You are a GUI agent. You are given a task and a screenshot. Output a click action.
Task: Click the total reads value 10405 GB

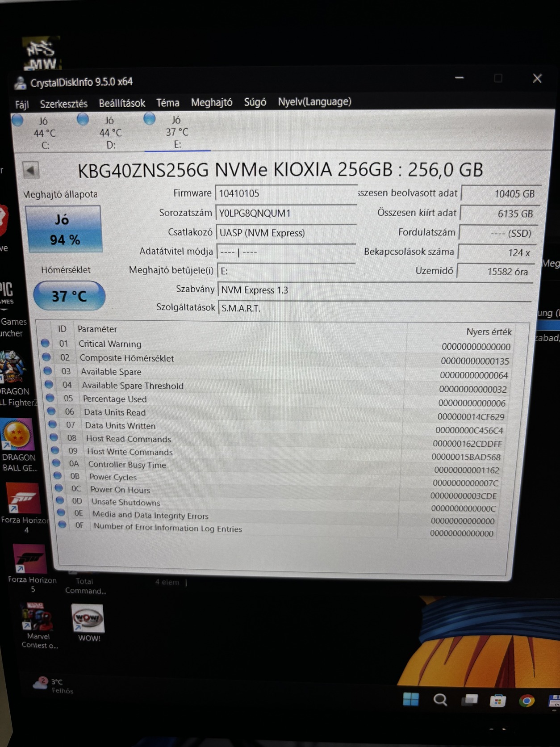click(501, 193)
